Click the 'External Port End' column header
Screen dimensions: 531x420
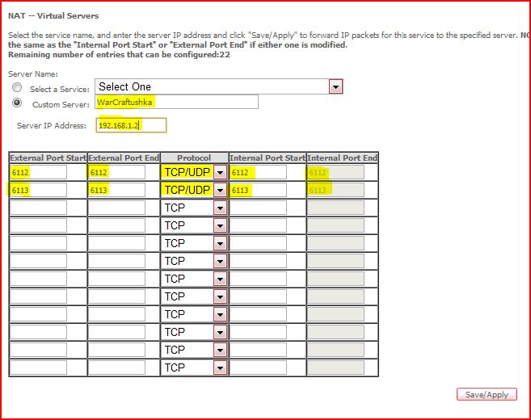pyautogui.click(x=124, y=157)
